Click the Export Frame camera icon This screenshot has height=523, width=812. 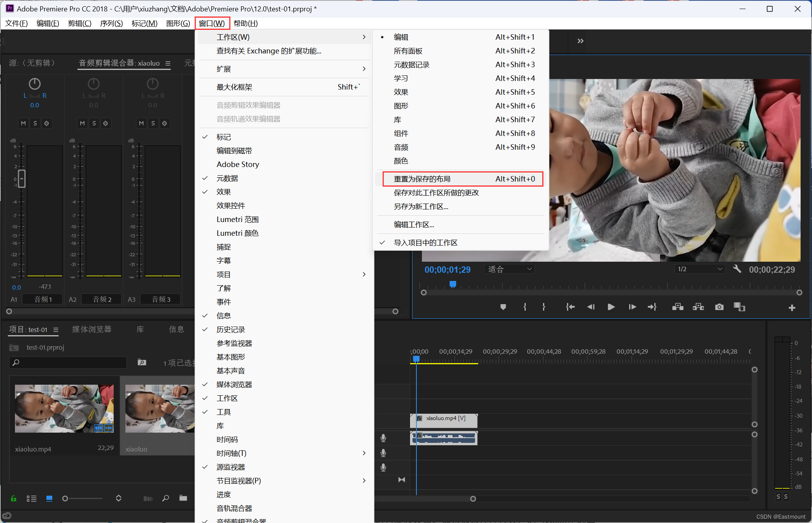pos(719,307)
